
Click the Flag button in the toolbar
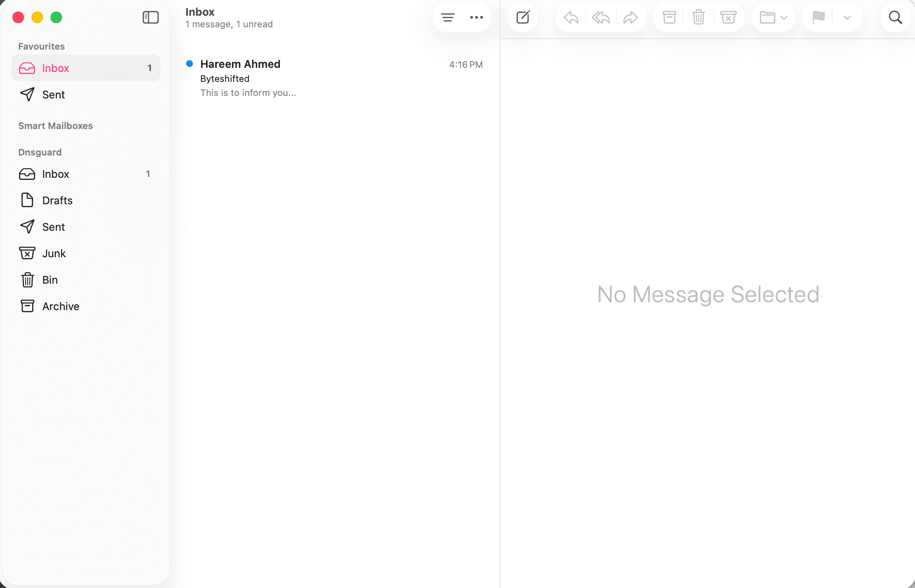point(819,17)
